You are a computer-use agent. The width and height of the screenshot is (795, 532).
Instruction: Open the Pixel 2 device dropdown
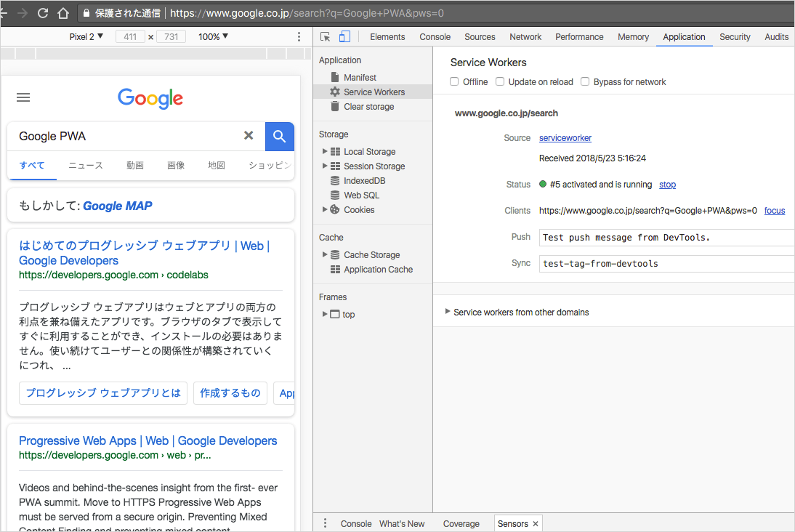86,36
